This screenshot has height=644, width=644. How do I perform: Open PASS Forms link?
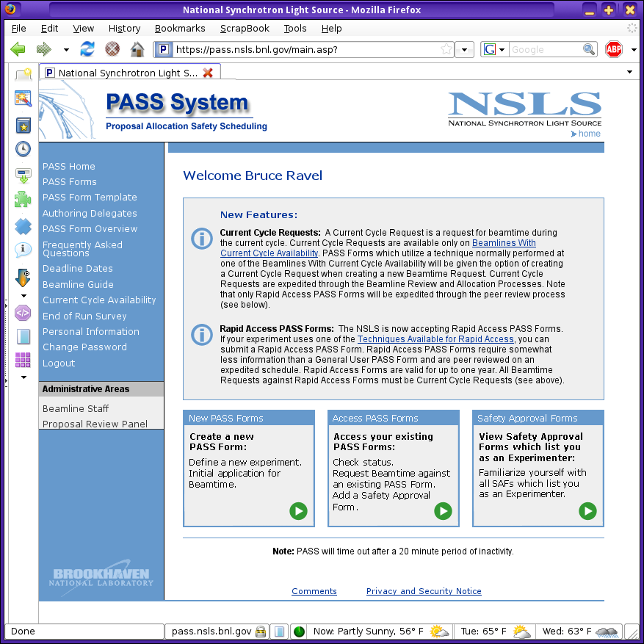tap(70, 181)
